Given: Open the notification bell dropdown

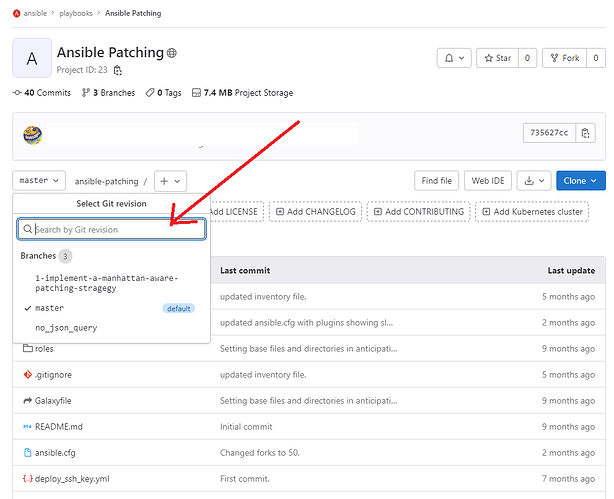Looking at the screenshot, I should click(x=454, y=58).
